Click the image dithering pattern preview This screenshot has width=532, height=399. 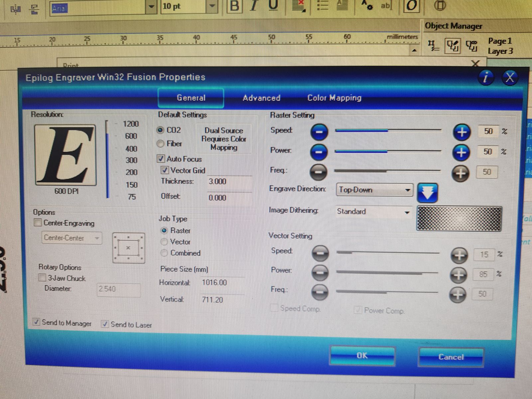pos(459,218)
